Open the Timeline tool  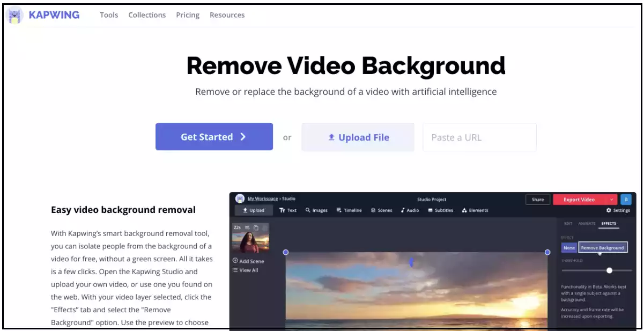pyautogui.click(x=349, y=210)
